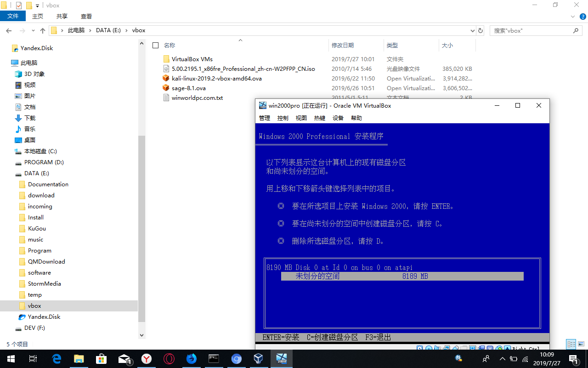Viewport: 588px width, 368px height.
Task: Go forward in File Explorer
Action: (x=22, y=30)
